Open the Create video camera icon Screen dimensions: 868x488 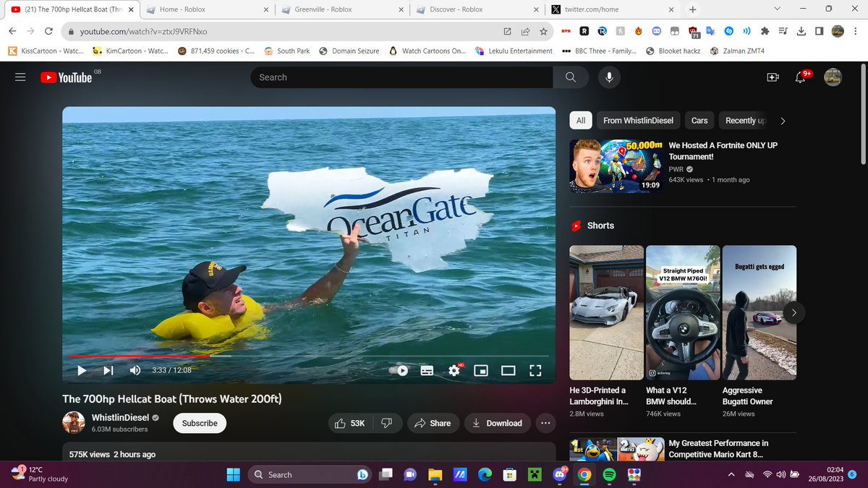[773, 77]
